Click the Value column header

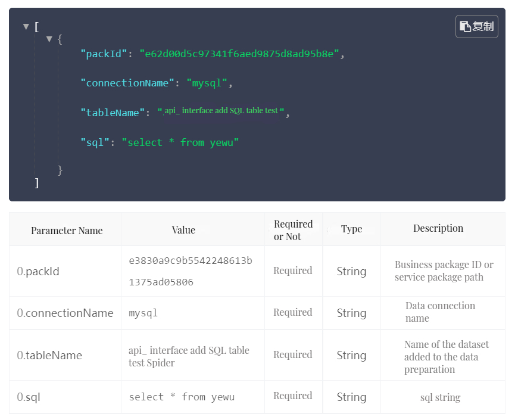(183, 229)
